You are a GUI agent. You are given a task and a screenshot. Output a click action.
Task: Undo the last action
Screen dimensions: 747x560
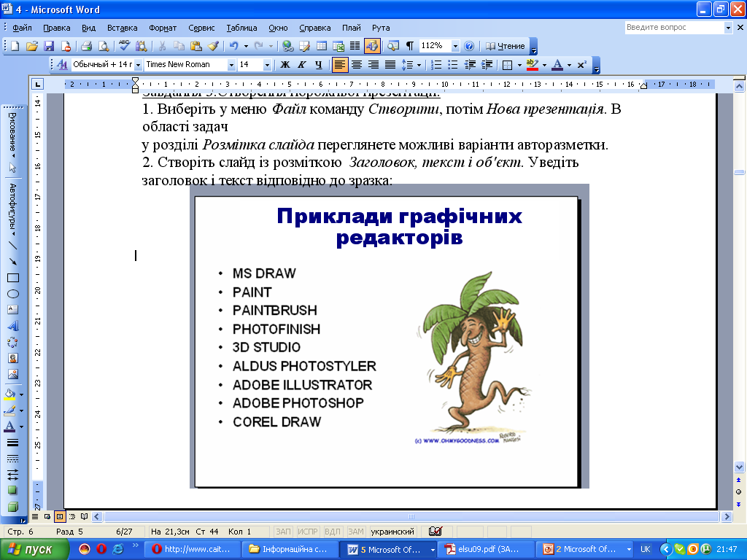233,46
